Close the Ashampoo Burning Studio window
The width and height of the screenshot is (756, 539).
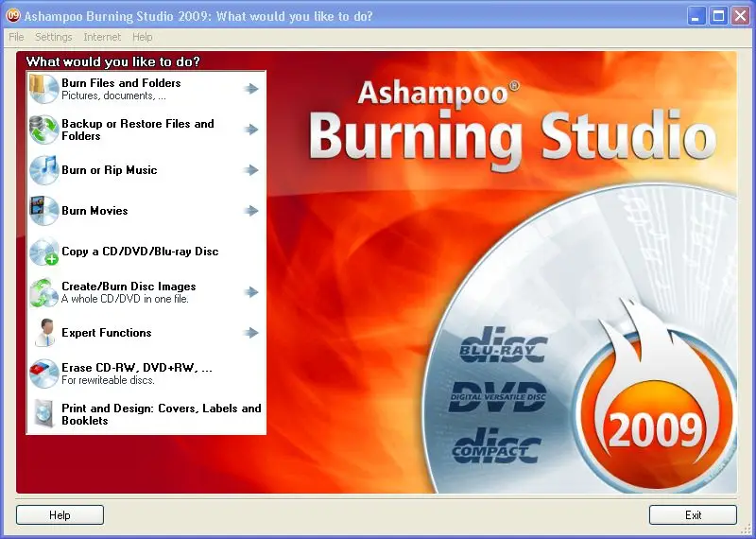point(740,16)
